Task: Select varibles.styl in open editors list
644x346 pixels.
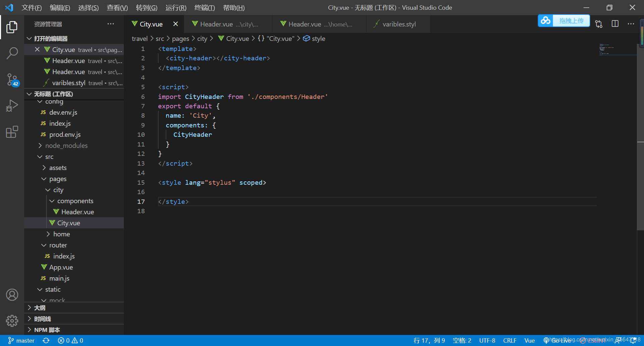Action: [x=74, y=83]
